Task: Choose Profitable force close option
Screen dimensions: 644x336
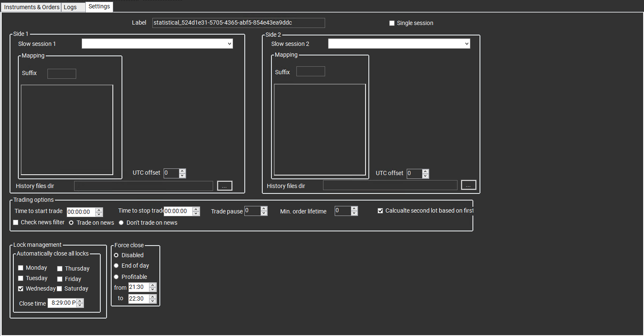Action: click(x=116, y=277)
